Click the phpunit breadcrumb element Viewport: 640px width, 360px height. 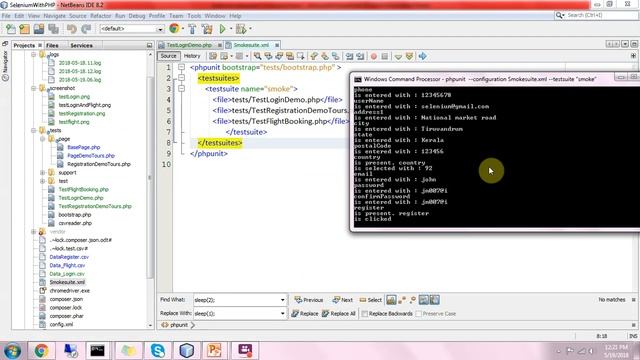tap(179, 325)
